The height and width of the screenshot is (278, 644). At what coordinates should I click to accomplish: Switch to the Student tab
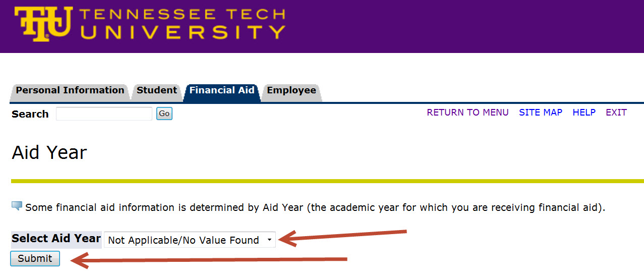click(x=156, y=91)
